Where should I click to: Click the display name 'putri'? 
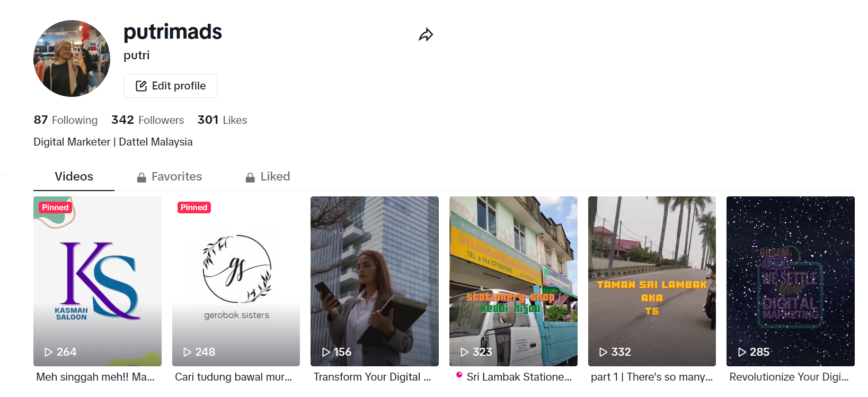click(137, 56)
